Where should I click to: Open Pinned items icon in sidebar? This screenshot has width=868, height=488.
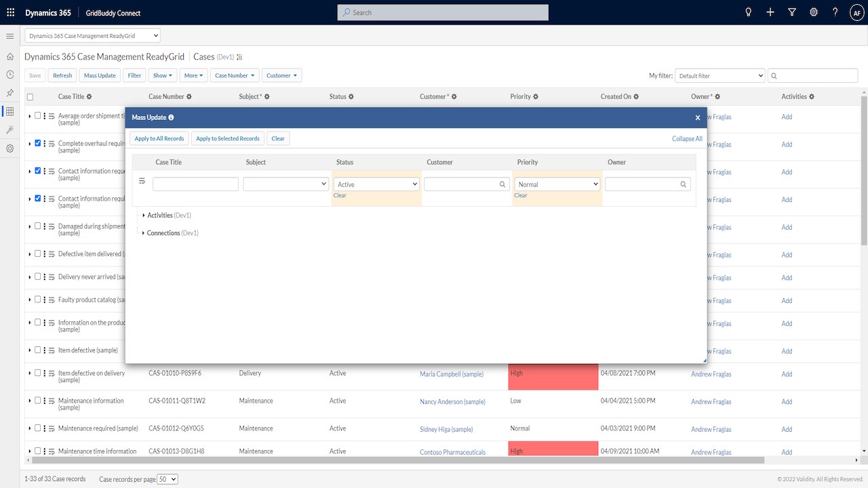[x=10, y=93]
